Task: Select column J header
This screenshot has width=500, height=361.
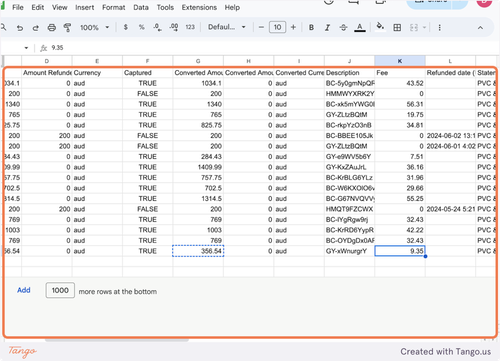Action: pyautogui.click(x=349, y=61)
